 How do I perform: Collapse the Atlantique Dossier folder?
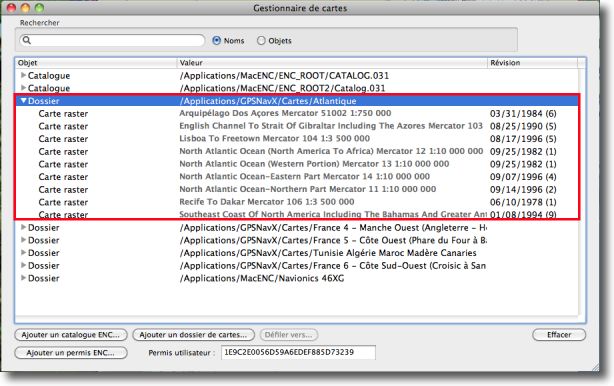click(23, 101)
